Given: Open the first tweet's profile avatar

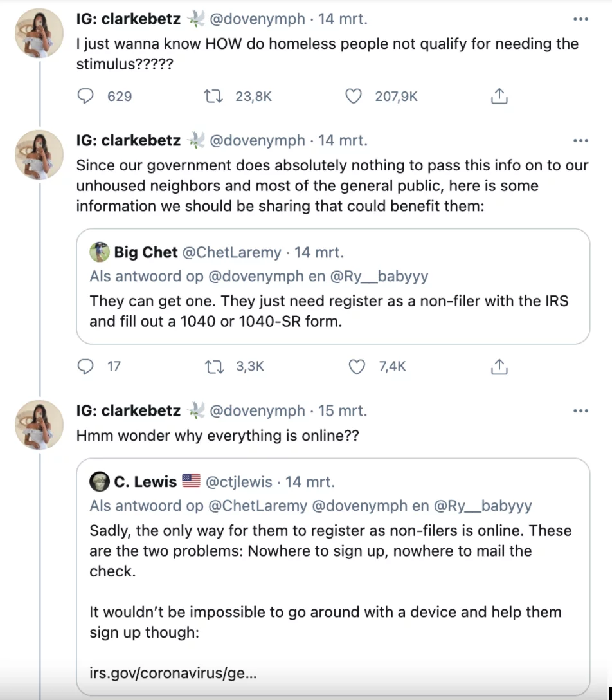Looking at the screenshot, I should 39,33.
